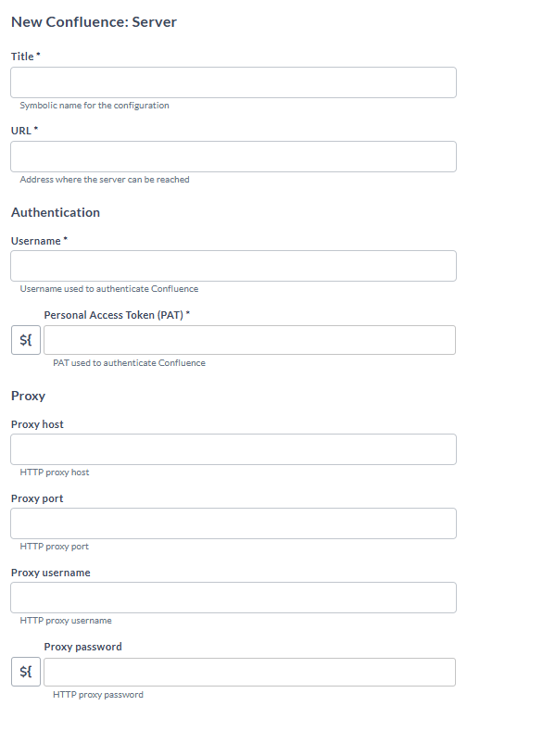Focus the Title input field

234,82
